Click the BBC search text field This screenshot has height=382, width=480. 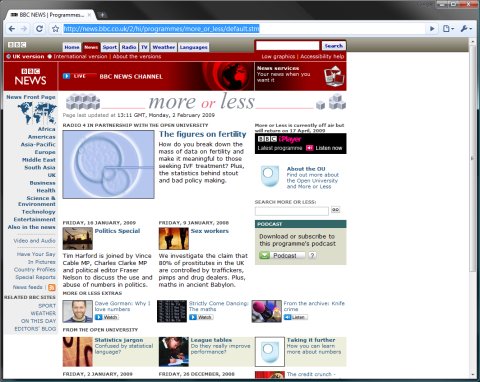click(287, 46)
